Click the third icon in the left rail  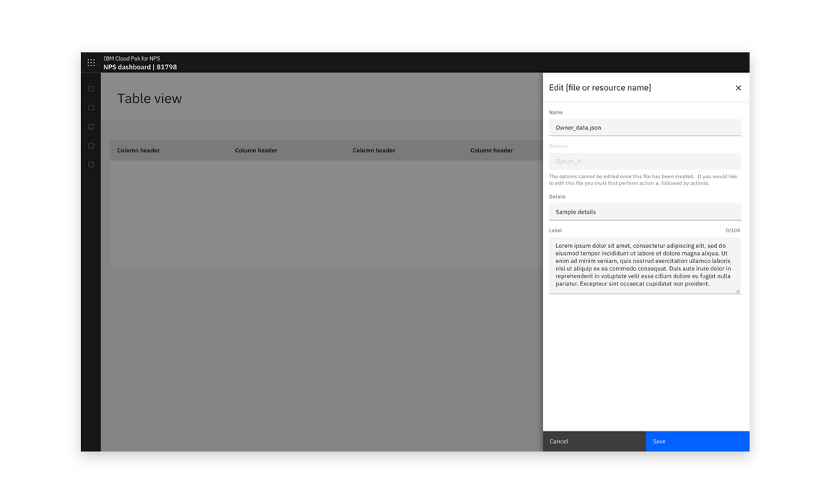point(91,126)
